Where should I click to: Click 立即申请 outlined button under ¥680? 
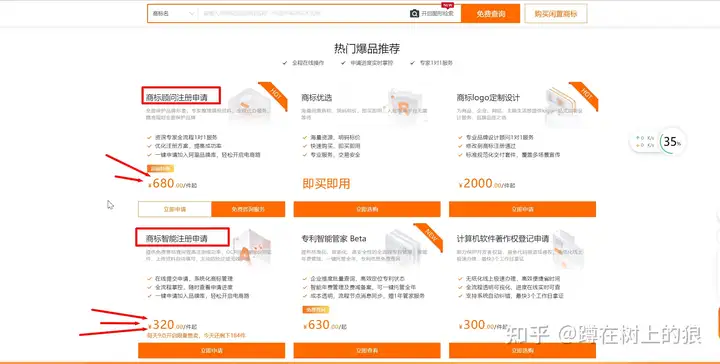174,209
